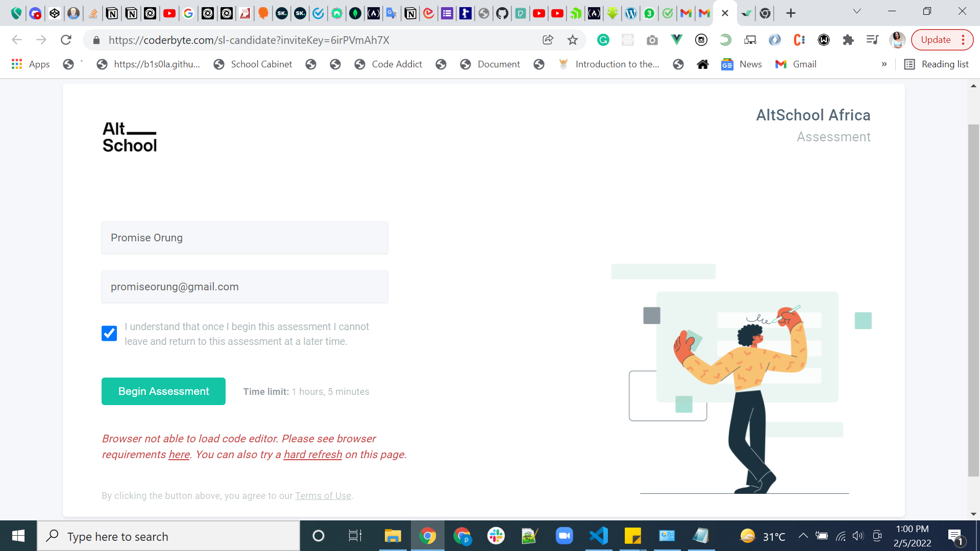
Task: Show hidden system tray icons
Action: point(803,536)
